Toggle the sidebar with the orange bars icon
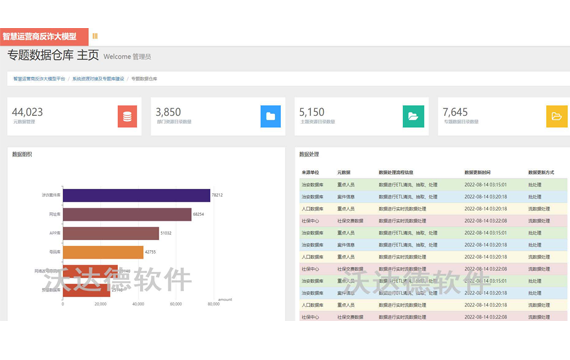Screen dimensions: 570x360 [95, 36]
